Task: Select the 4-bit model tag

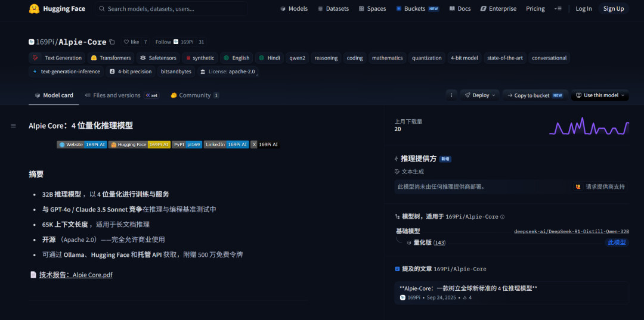Action: [x=465, y=58]
